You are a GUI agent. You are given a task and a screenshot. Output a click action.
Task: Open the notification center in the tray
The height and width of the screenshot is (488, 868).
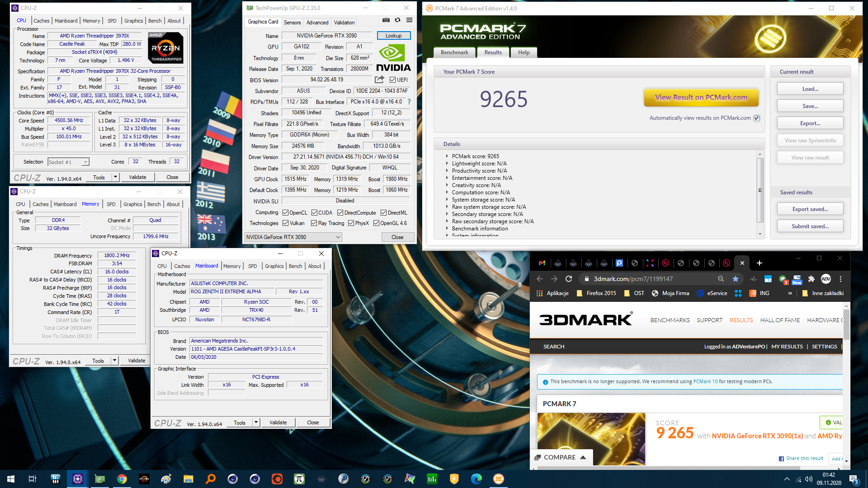854,479
